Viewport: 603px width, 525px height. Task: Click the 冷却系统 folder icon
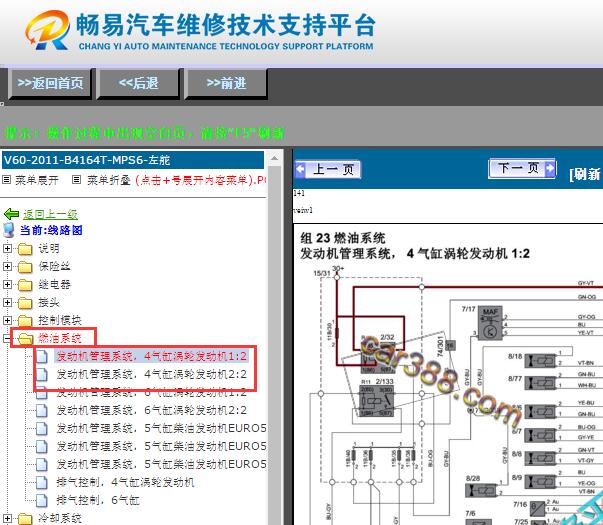25,518
